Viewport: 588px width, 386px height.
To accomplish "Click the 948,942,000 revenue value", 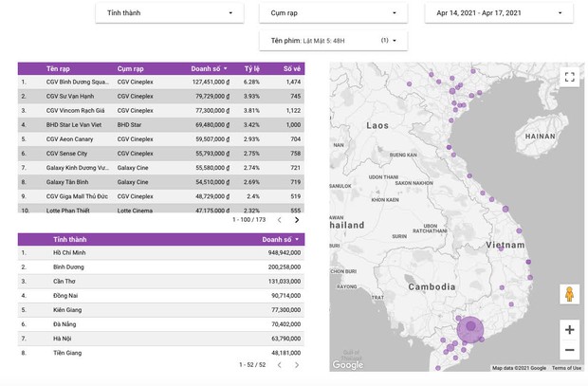I will (x=285, y=253).
